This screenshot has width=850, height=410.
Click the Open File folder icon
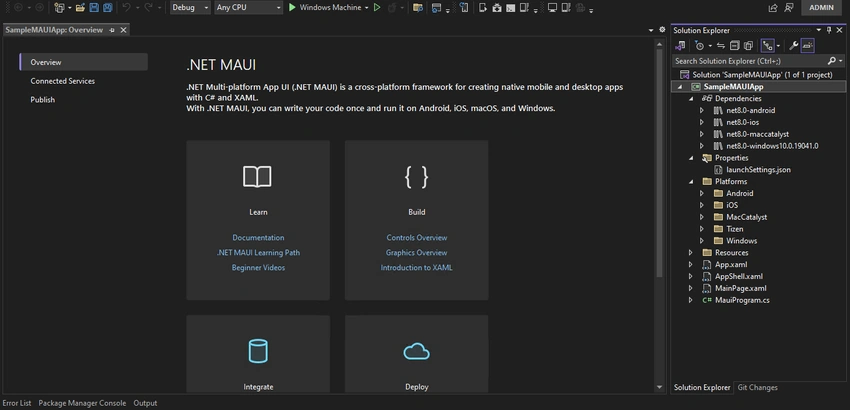(80, 8)
